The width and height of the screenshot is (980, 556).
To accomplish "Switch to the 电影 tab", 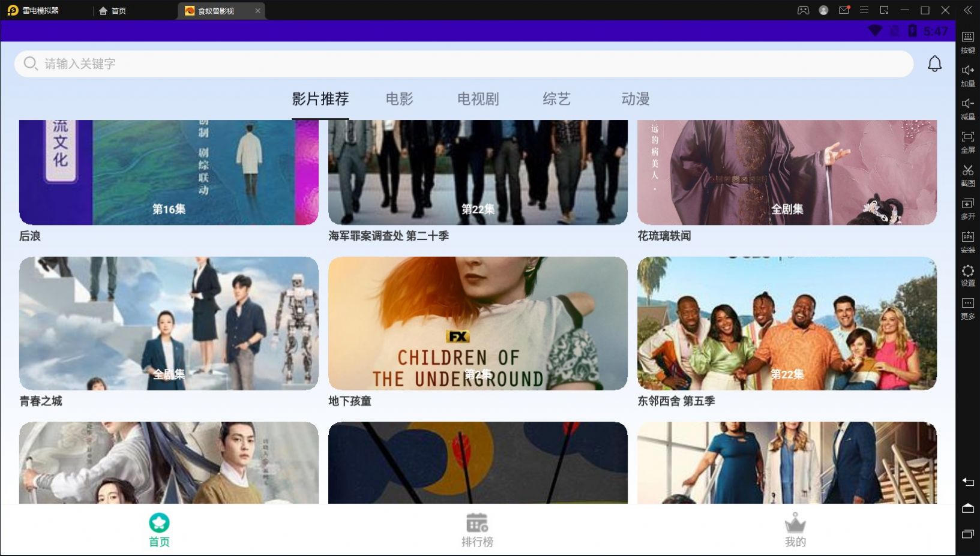I will coord(399,99).
